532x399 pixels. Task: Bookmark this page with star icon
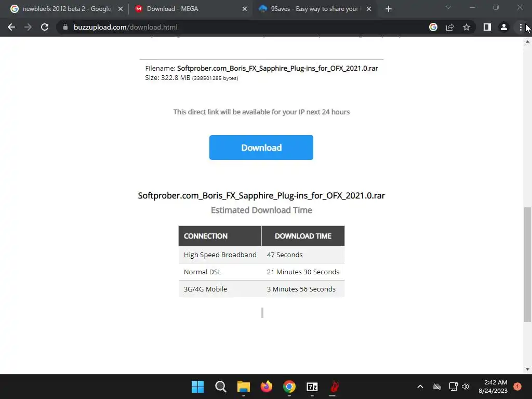(x=467, y=27)
